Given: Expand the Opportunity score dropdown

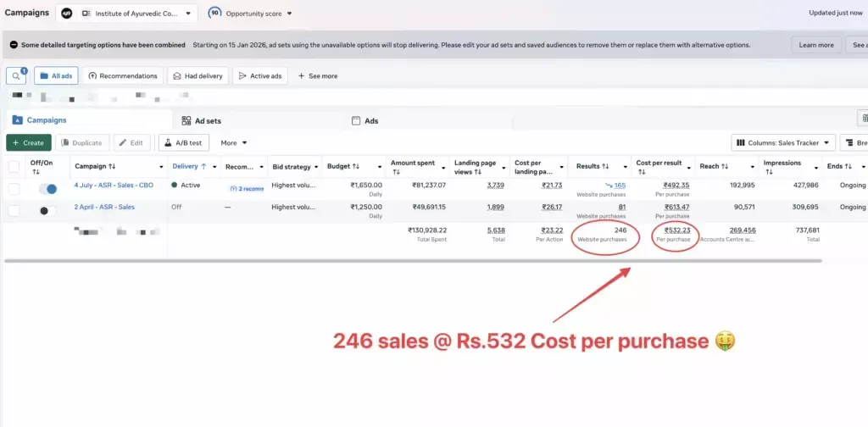Looking at the screenshot, I should tap(290, 14).
